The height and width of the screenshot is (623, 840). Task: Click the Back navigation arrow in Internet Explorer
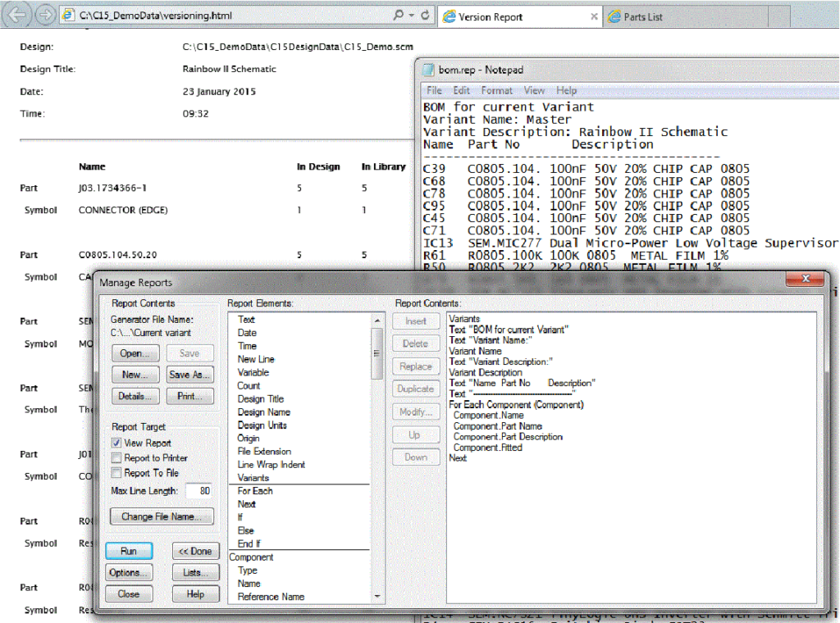click(16, 15)
